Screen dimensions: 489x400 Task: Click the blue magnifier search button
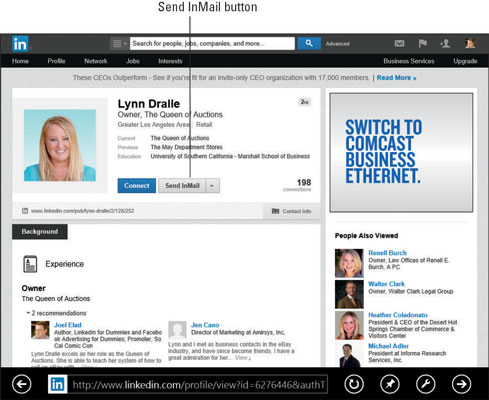pos(309,44)
